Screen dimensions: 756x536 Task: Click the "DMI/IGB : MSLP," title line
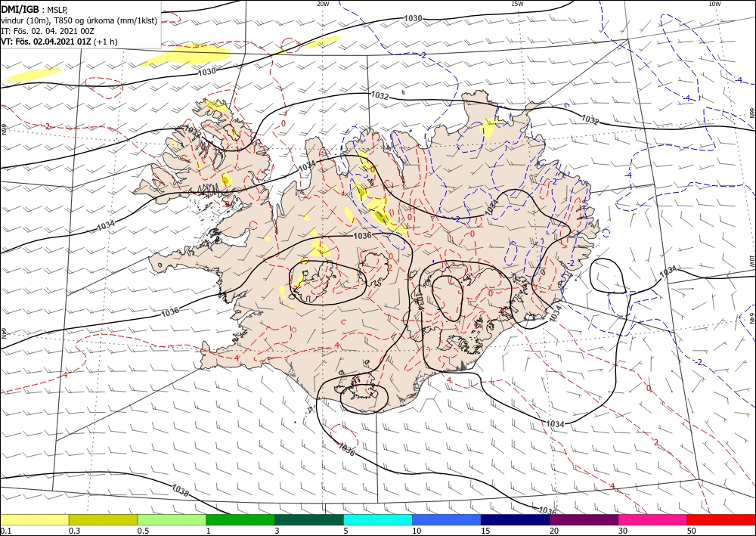click(35, 9)
